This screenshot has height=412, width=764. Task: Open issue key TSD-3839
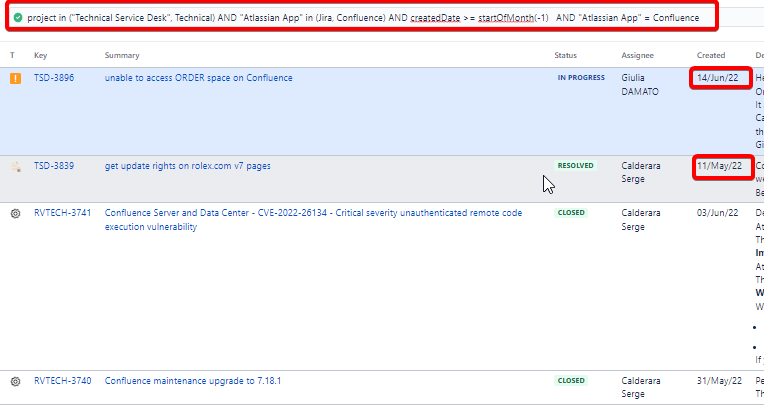54,166
